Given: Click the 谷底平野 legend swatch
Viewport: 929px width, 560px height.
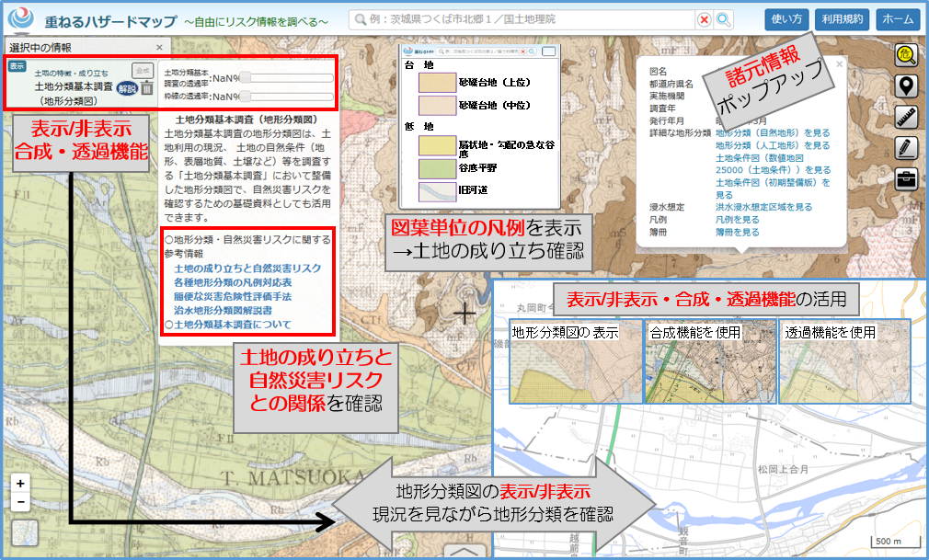Looking at the screenshot, I should 437,168.
